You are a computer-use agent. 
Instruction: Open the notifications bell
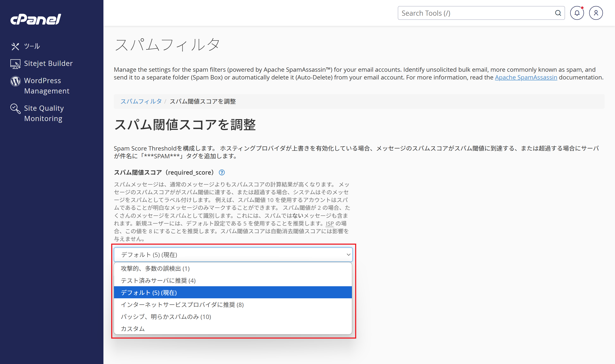click(x=577, y=13)
